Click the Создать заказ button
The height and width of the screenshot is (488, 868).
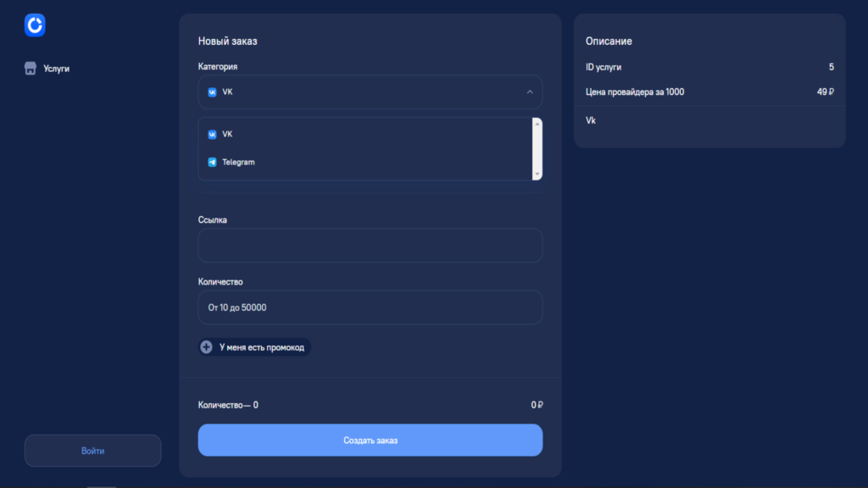(x=370, y=440)
